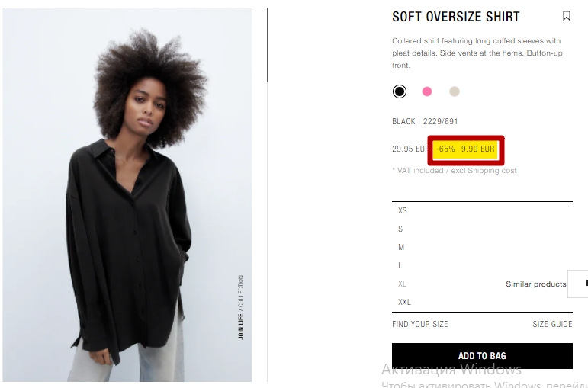Select the black color swatch
The height and width of the screenshot is (388, 588).
point(400,91)
